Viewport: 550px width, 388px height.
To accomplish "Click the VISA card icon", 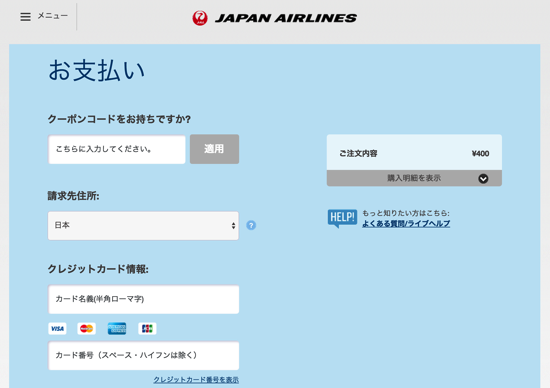I will [x=57, y=329].
